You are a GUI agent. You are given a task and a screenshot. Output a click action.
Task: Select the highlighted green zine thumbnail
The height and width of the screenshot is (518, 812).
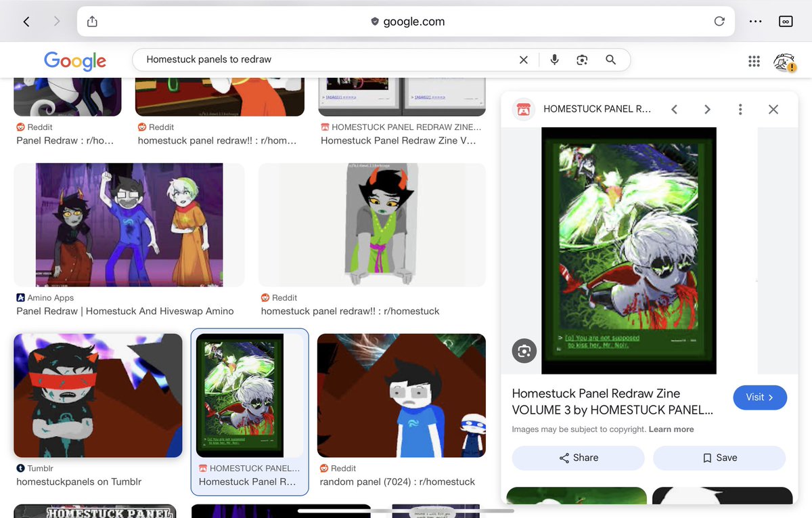tap(250, 395)
